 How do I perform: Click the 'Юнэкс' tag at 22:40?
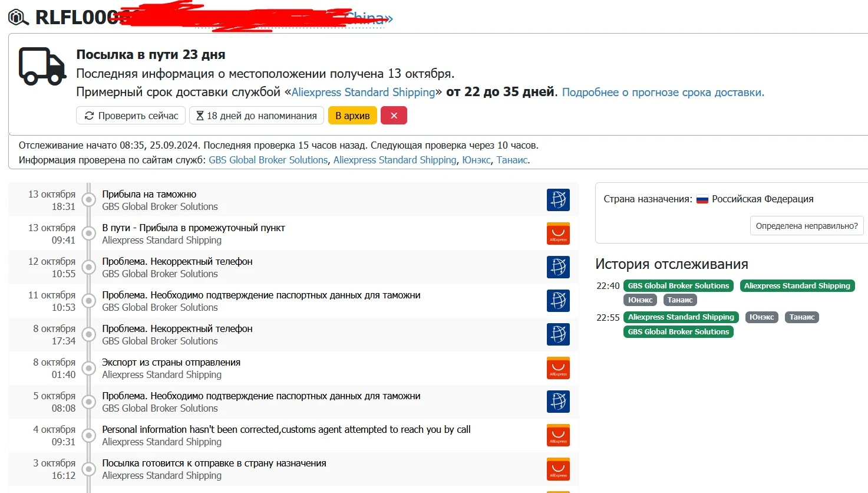coord(640,300)
